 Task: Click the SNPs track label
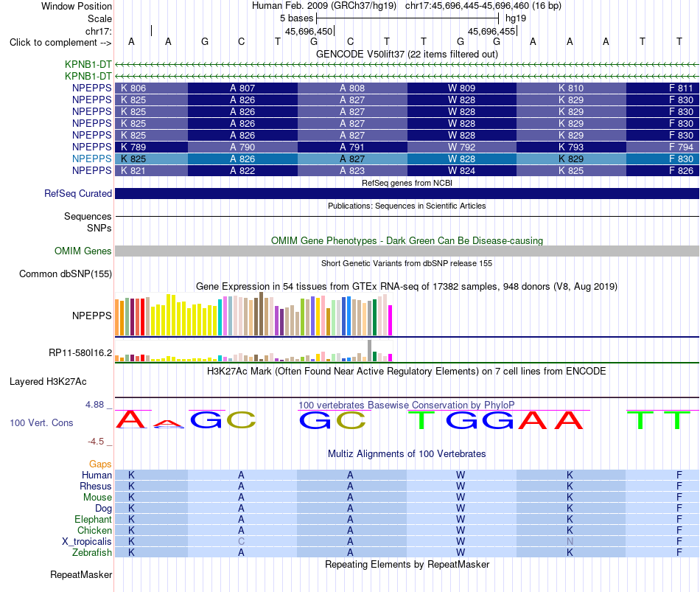(99, 228)
